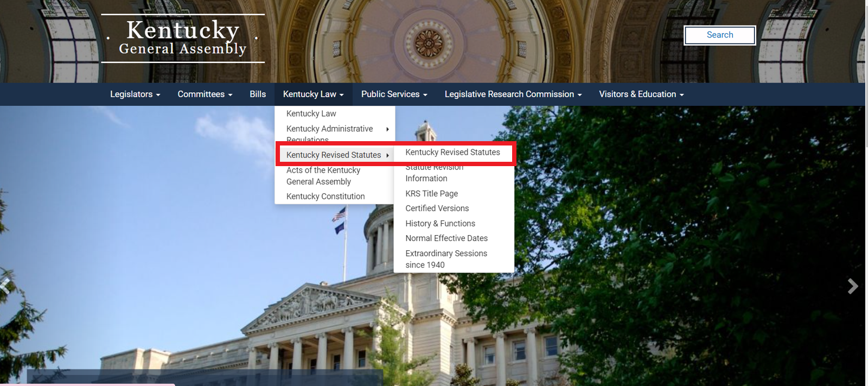Expand the Public Services menu
This screenshot has height=386, width=868.
394,94
